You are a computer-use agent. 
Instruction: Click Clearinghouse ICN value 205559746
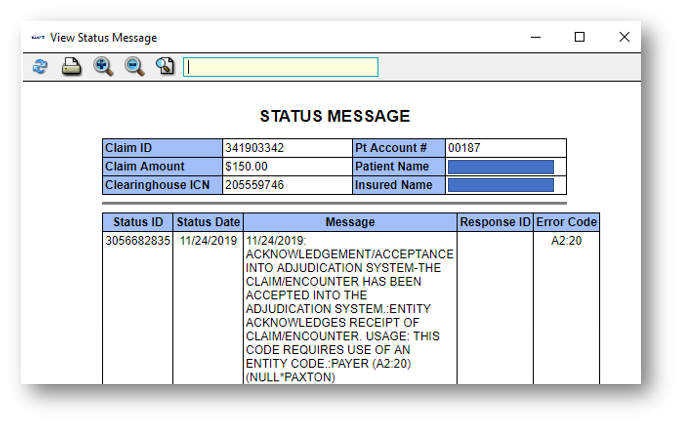coord(254,185)
